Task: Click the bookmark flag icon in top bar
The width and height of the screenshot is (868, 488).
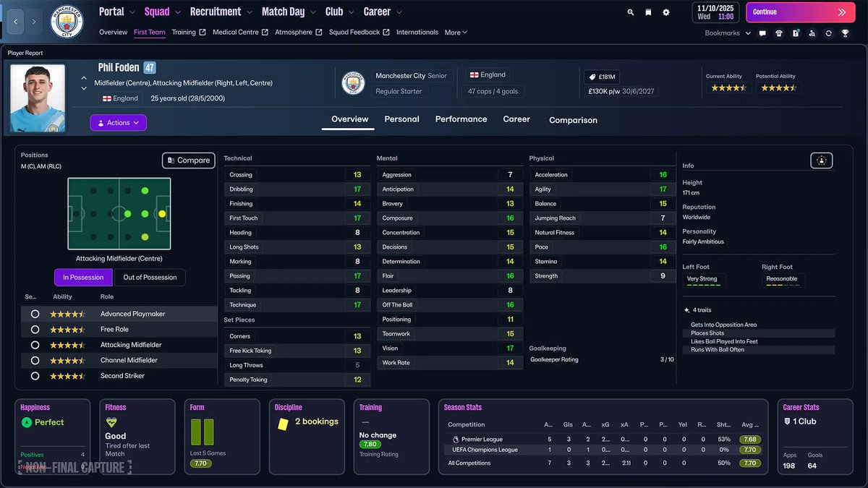Action: coord(648,12)
